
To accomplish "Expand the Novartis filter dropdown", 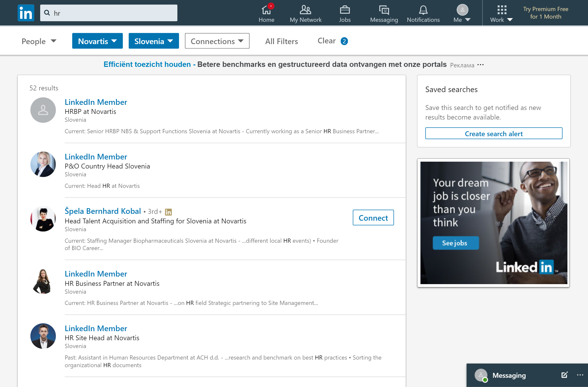I will click(97, 41).
